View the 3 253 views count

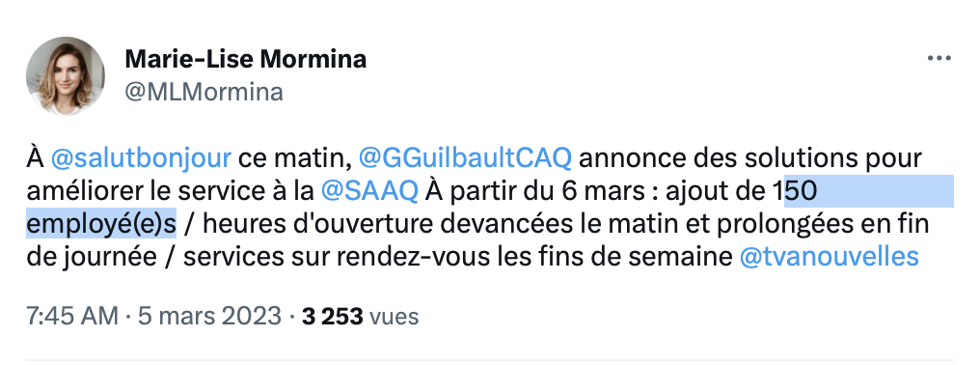click(333, 316)
